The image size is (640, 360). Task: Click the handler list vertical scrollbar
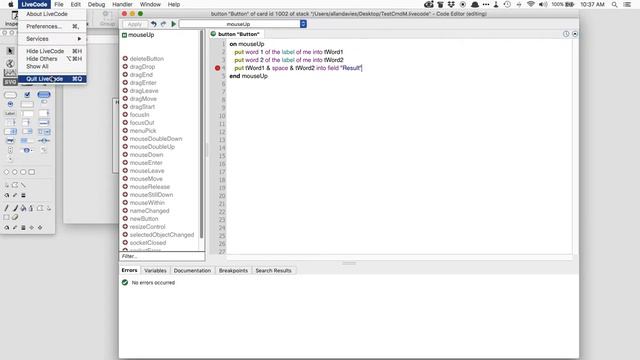(202, 135)
